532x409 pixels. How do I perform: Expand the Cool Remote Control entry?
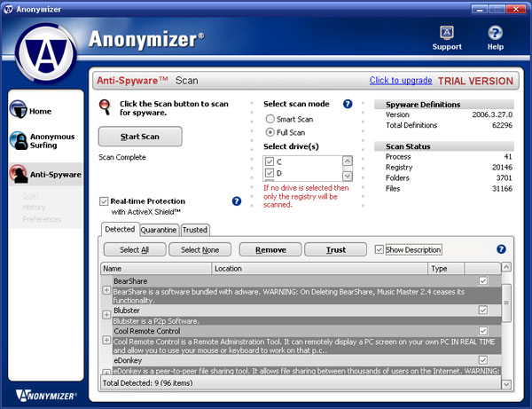click(x=106, y=340)
